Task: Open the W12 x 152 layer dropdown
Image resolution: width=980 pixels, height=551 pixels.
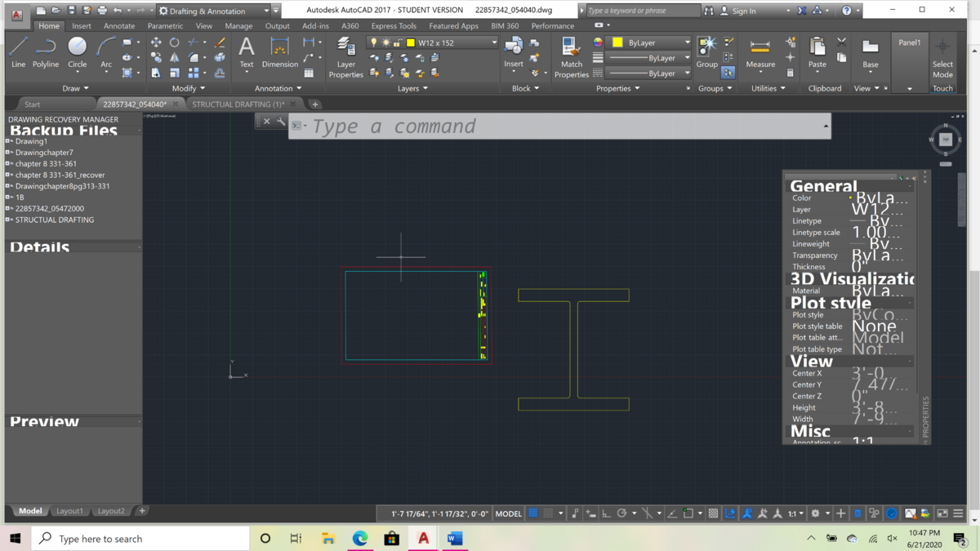Action: point(493,42)
